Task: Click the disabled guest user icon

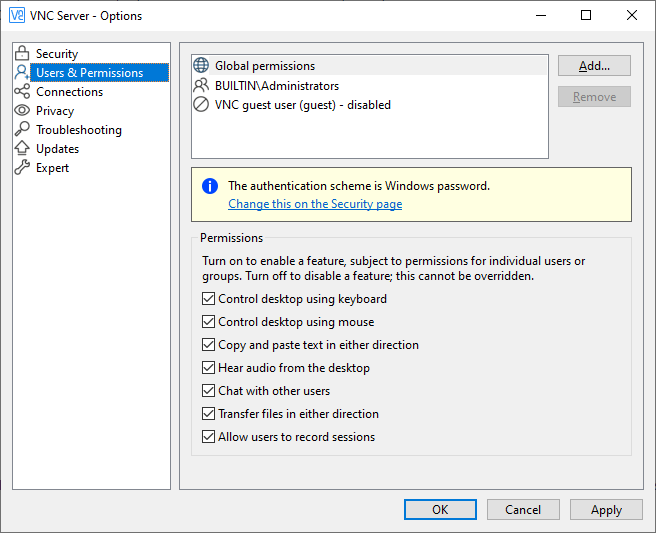Action: click(x=201, y=104)
